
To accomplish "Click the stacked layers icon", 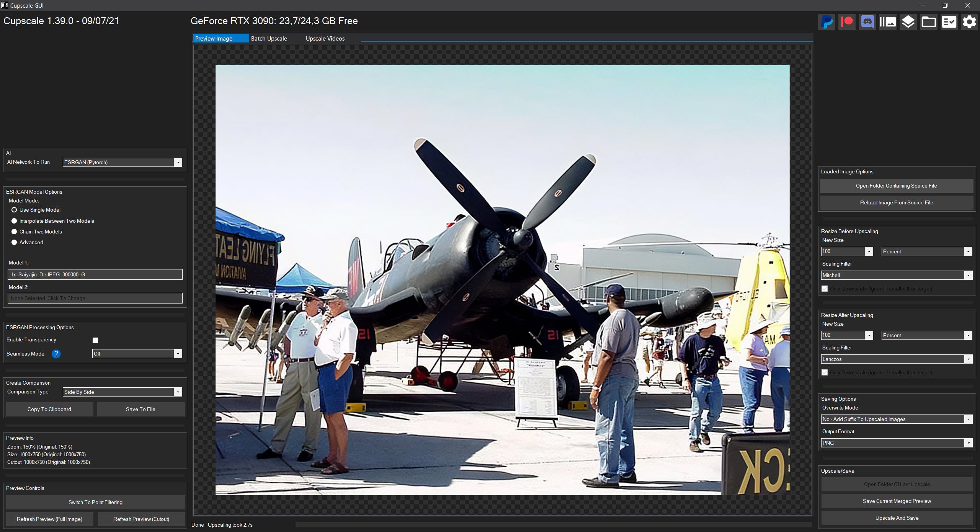I will pos(908,22).
